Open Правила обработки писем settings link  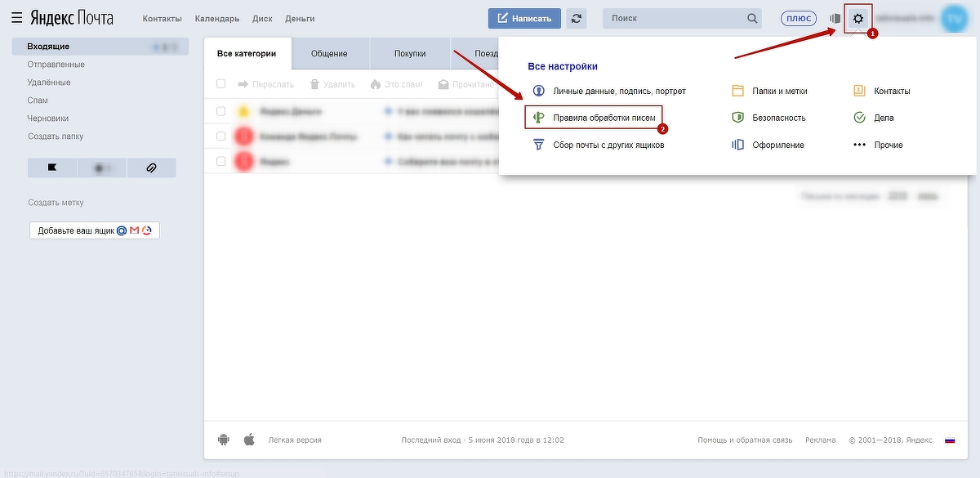tap(604, 118)
